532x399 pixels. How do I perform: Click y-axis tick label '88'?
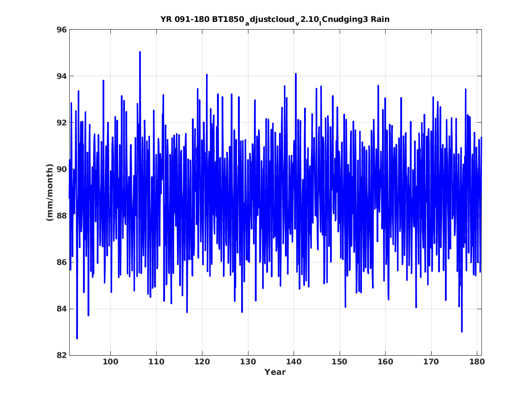(x=62, y=216)
